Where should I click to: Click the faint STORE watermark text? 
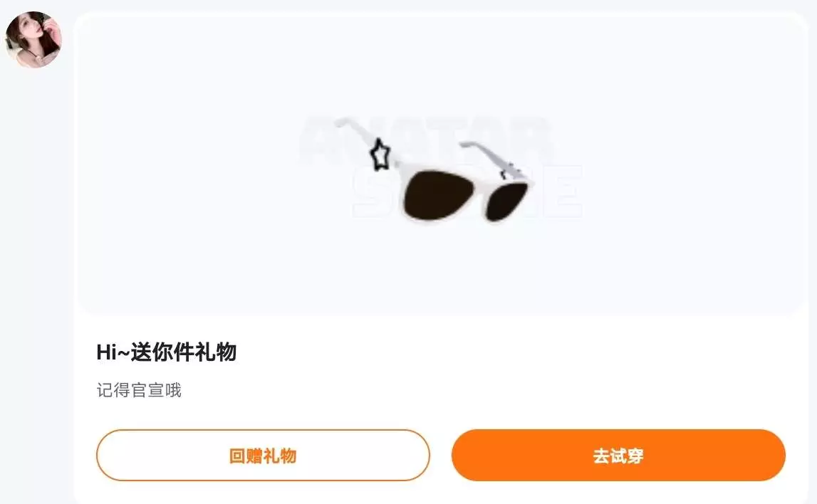467,191
